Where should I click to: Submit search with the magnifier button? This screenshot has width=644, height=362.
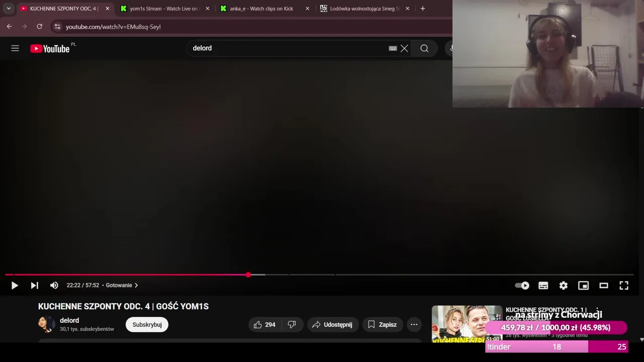click(425, 48)
